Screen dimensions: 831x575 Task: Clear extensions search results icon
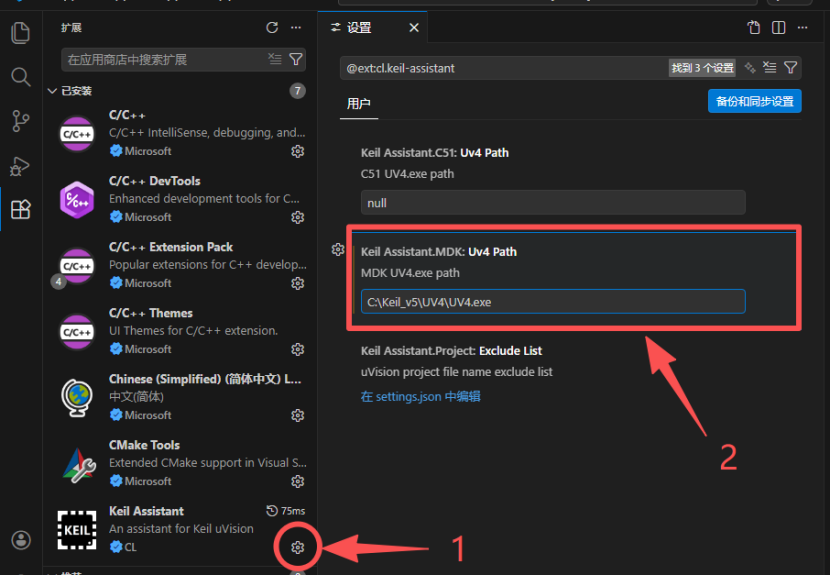pos(275,59)
